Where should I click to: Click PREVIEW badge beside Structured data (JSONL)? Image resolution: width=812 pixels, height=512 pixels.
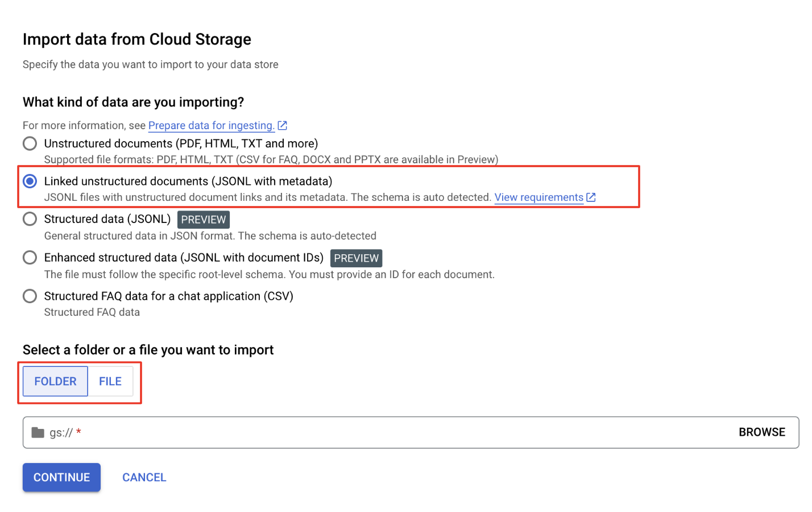point(204,220)
